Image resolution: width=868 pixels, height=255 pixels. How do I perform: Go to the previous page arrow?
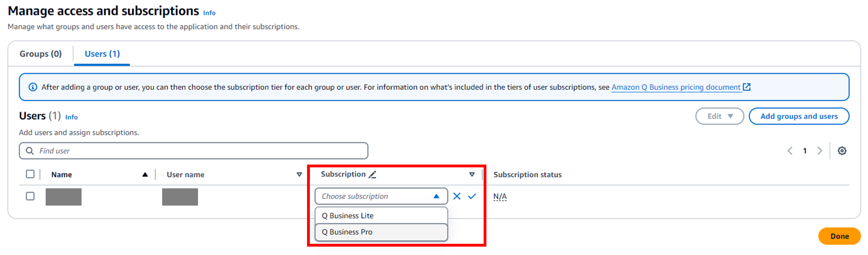pyautogui.click(x=790, y=151)
